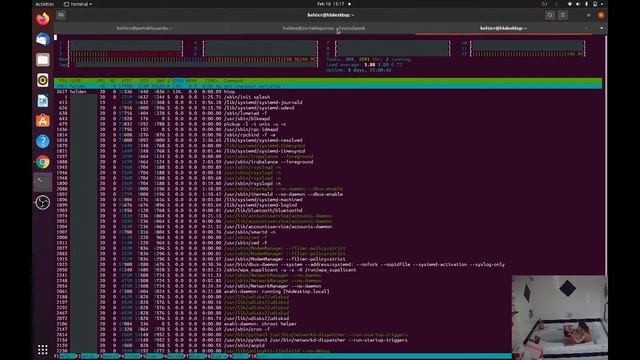Click F2 Setup in htop footer
640x360 pixels.
[88, 356]
